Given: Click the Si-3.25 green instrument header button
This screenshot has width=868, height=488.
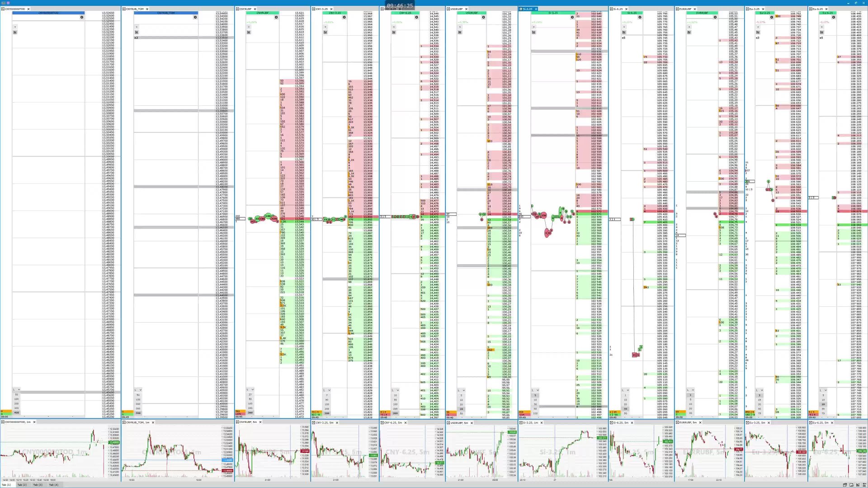Looking at the screenshot, I should 553,13.
